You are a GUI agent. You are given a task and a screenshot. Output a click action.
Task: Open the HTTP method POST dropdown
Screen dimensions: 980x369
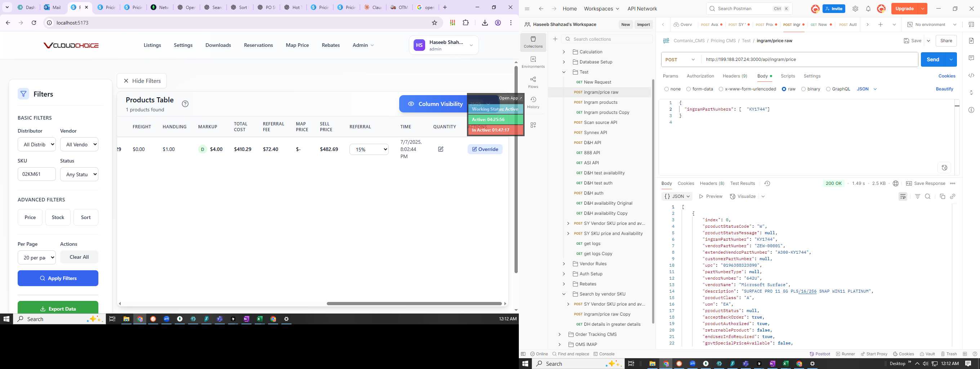[681, 59]
